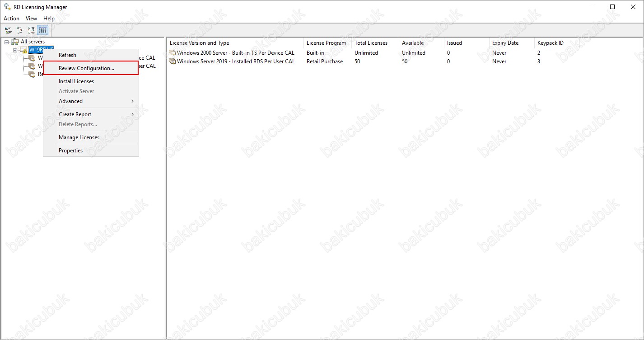Select Windows Server 2019 Installed RDS row
The height and width of the screenshot is (340, 644).
point(236,61)
